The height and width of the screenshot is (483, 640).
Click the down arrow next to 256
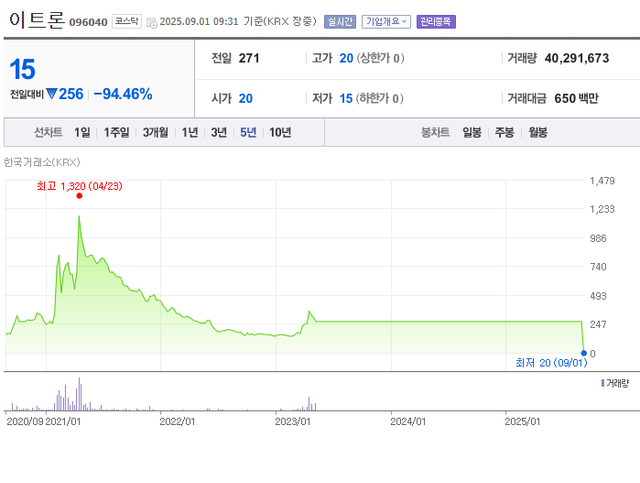point(51,94)
